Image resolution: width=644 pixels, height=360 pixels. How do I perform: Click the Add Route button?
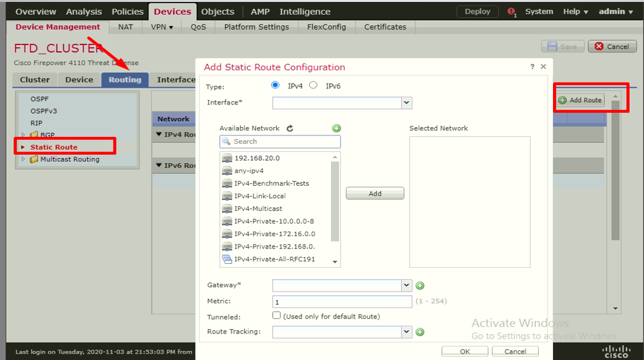pyautogui.click(x=581, y=100)
